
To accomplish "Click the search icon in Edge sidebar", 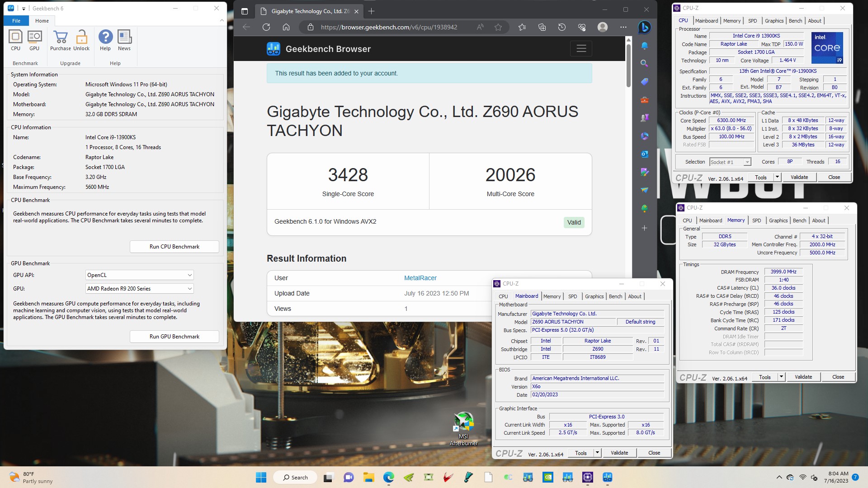I will [645, 63].
